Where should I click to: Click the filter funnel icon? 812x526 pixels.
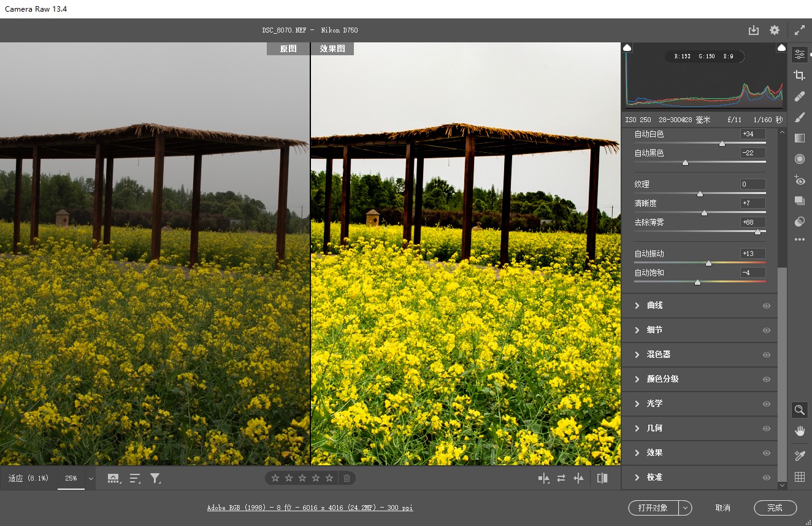(155, 478)
